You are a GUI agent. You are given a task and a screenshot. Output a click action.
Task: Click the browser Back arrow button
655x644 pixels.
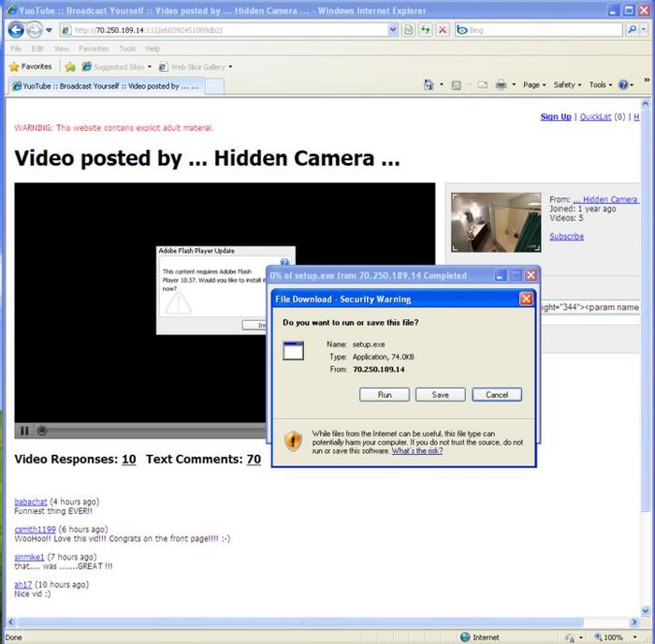tap(16, 30)
